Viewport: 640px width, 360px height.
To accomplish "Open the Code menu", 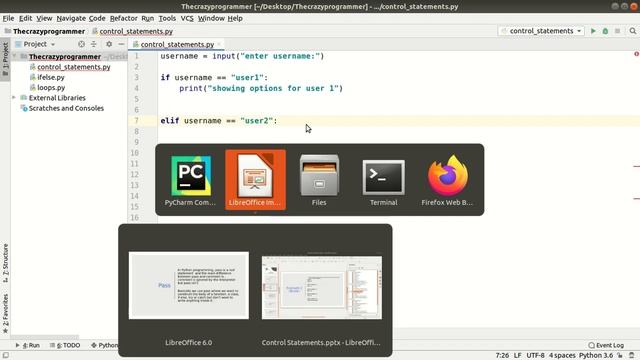I will pos(97,18).
